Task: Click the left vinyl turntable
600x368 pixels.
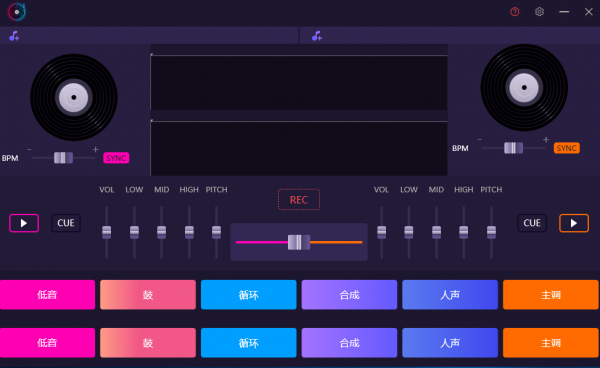Action: (74, 98)
